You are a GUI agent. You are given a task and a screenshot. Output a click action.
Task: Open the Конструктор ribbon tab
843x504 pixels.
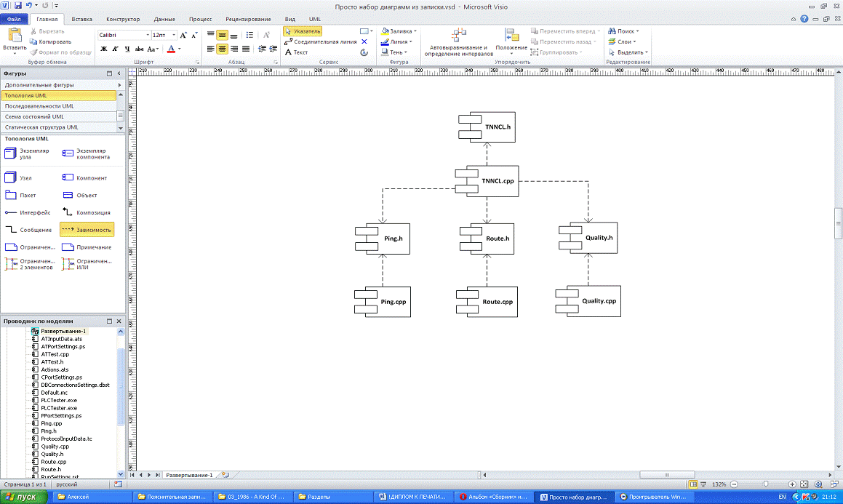123,19
